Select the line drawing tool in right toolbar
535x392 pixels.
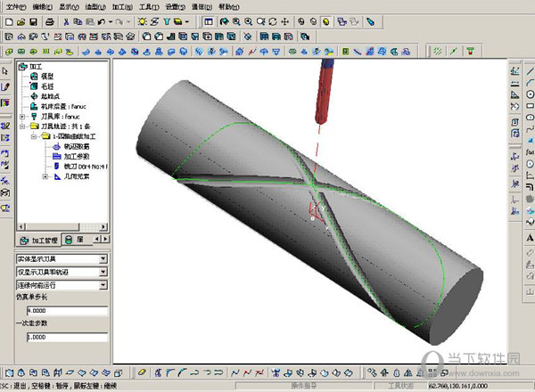(x=530, y=71)
